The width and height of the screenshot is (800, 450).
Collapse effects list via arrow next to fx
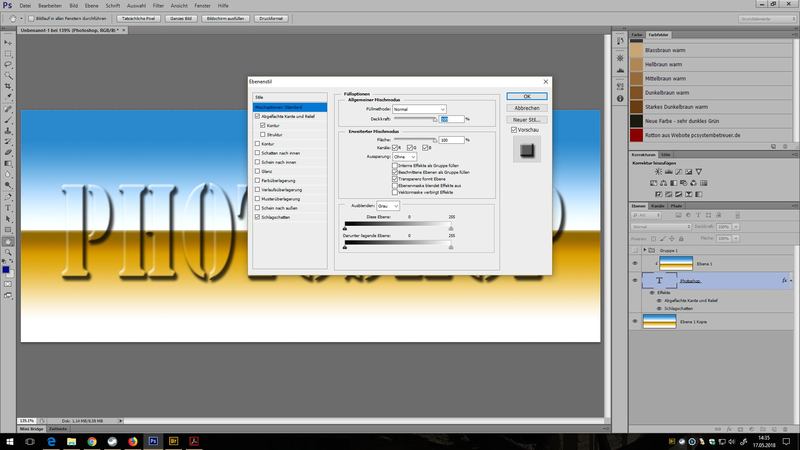pos(791,281)
